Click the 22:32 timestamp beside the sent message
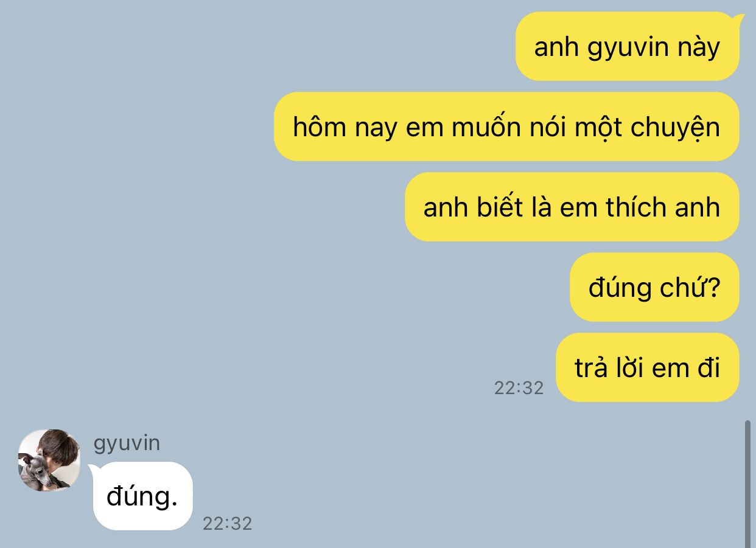The height and width of the screenshot is (548, 756). (x=519, y=388)
